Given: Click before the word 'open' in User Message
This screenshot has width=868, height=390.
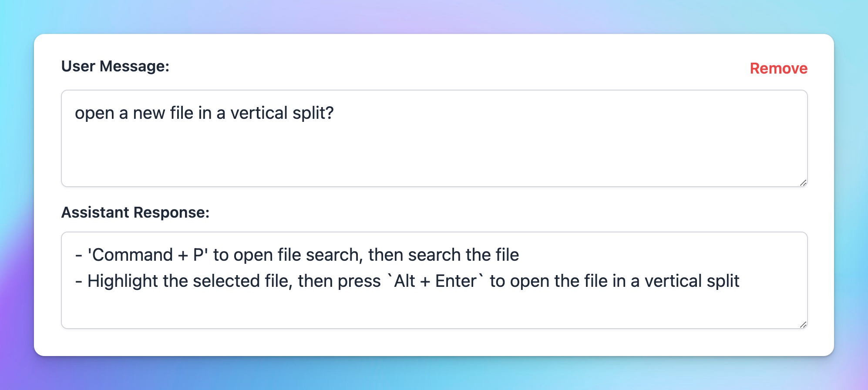Looking at the screenshot, I should tap(77, 113).
